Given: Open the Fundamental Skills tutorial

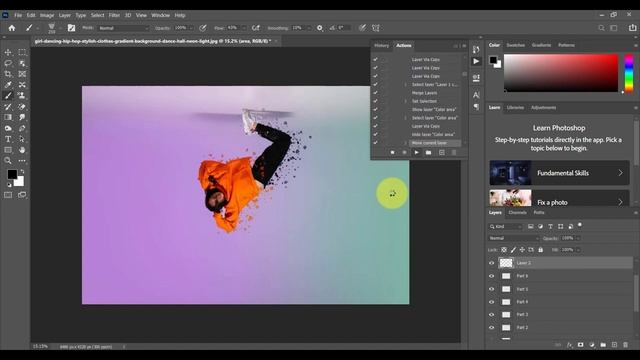Looking at the screenshot, I should click(x=559, y=173).
